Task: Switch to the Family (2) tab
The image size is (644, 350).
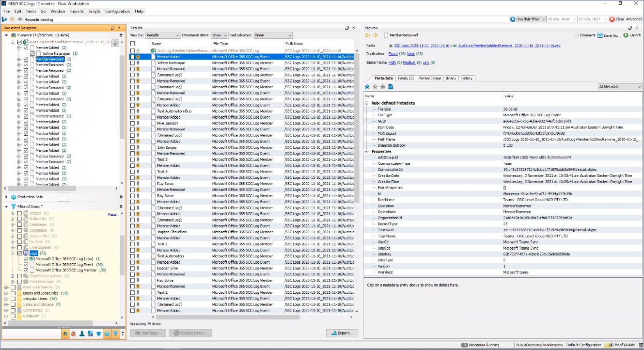Action: (x=405, y=78)
